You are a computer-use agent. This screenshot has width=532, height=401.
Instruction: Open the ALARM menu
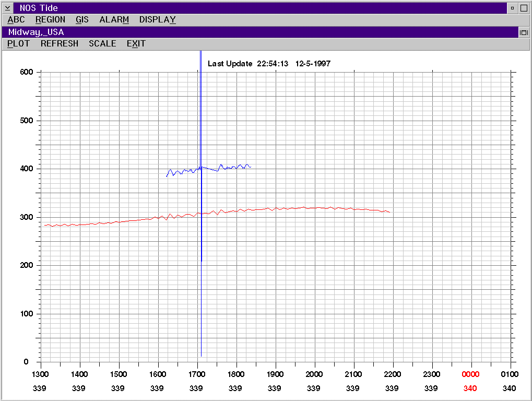(114, 20)
